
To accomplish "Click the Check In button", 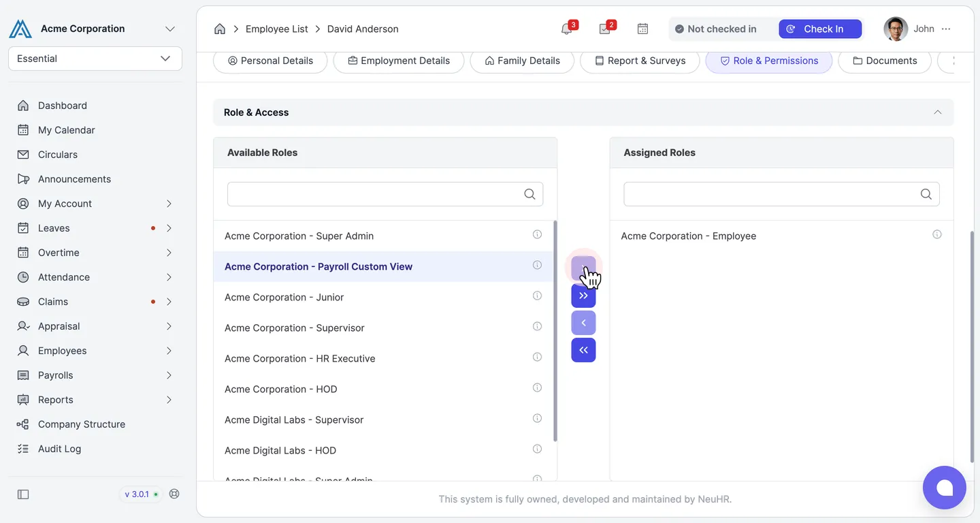I will (x=820, y=29).
